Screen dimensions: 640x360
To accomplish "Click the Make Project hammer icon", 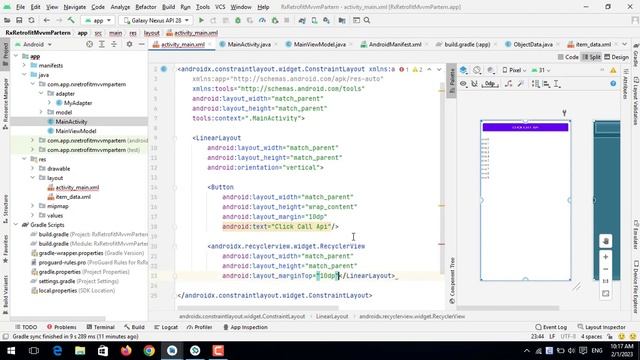I will 71,20.
